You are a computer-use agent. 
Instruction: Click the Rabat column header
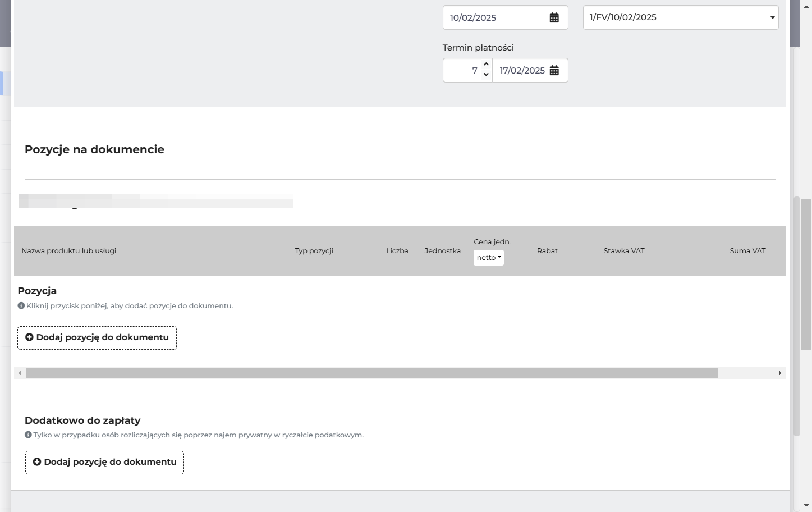[547, 251]
